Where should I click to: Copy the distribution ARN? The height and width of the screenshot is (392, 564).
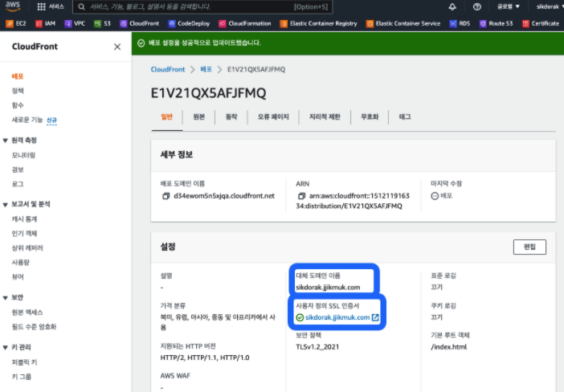point(301,196)
